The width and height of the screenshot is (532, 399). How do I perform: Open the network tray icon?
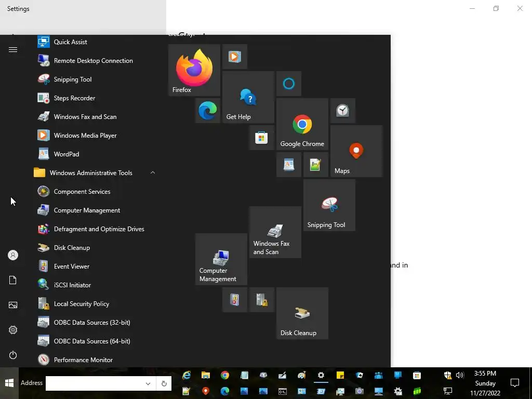pos(447,391)
